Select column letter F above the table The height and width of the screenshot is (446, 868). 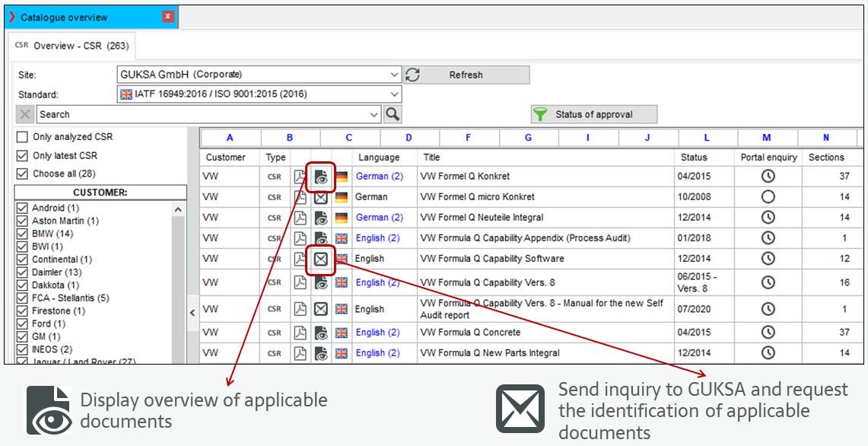point(469,138)
